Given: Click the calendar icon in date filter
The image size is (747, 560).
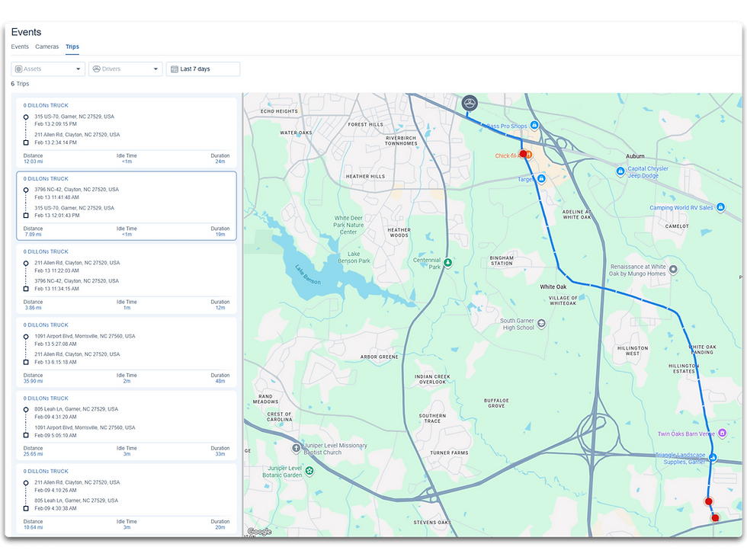Looking at the screenshot, I should tap(175, 69).
